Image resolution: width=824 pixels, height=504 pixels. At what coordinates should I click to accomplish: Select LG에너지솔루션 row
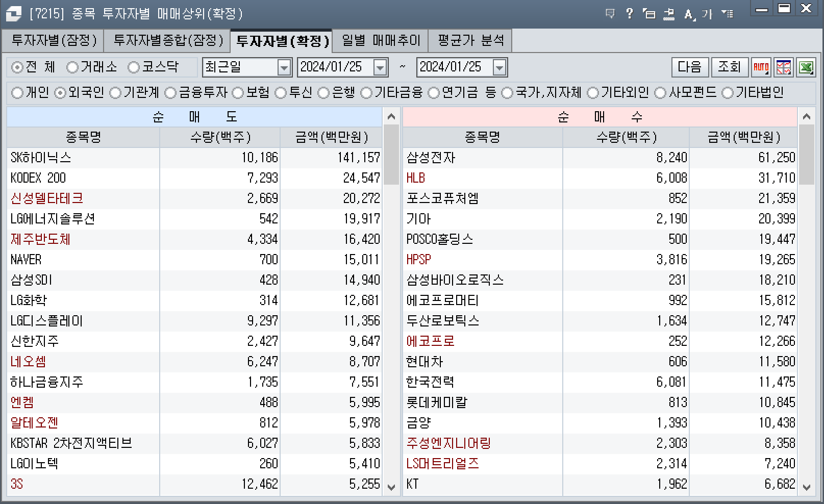(194, 219)
